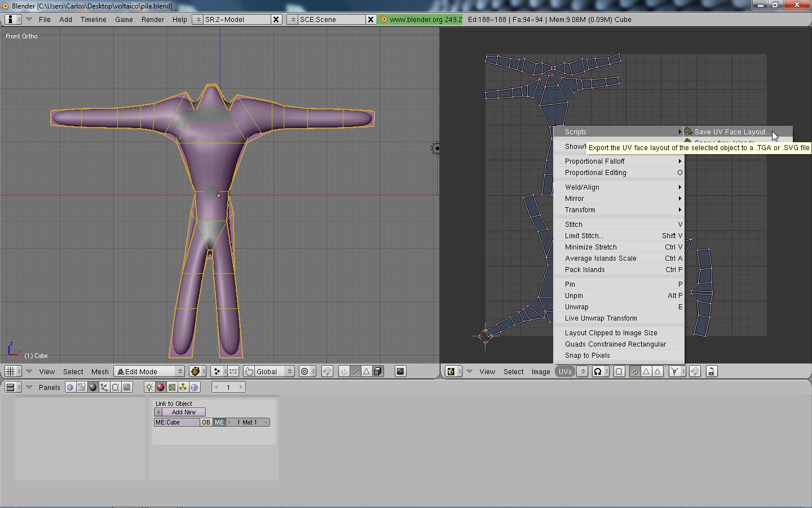Screen dimensions: 812x508
Task: Open the Script context panel
Action: 81,387
